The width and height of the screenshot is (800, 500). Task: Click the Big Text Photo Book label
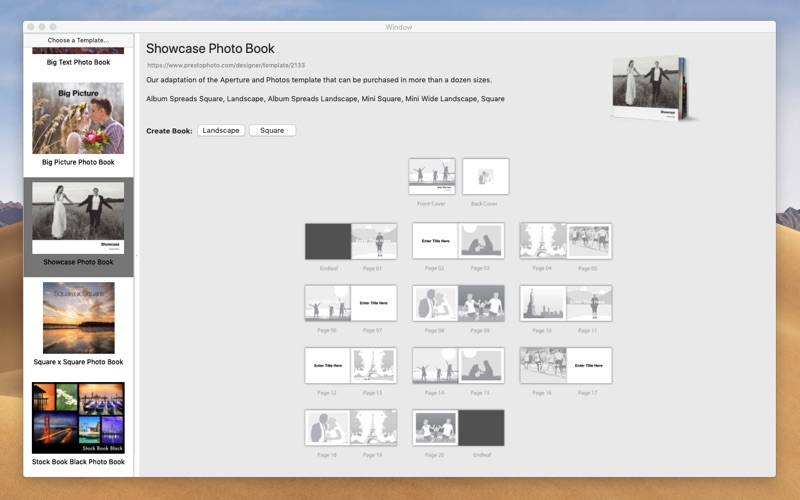(x=78, y=62)
